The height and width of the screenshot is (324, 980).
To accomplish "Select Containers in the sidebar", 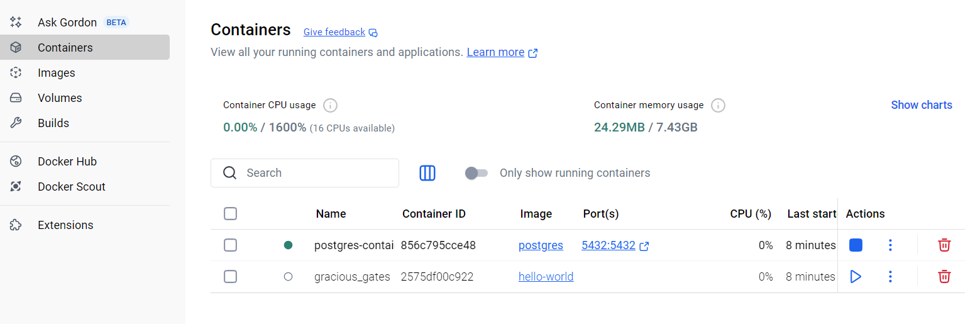I will point(85,47).
